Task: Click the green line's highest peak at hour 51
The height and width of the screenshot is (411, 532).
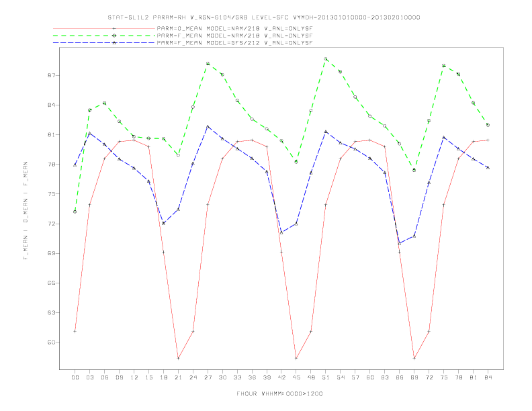Action: tap(326, 58)
